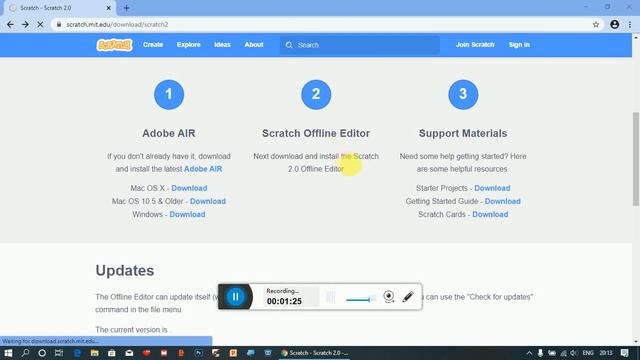Image resolution: width=640 pixels, height=360 pixels.
Task: Download Adobe AIR for Mac OS X
Action: point(189,188)
